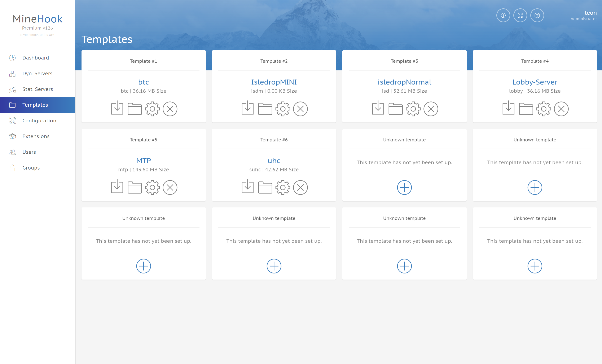This screenshot has height=364, width=602.
Task: Click the info icon in the header
Action: [503, 15]
